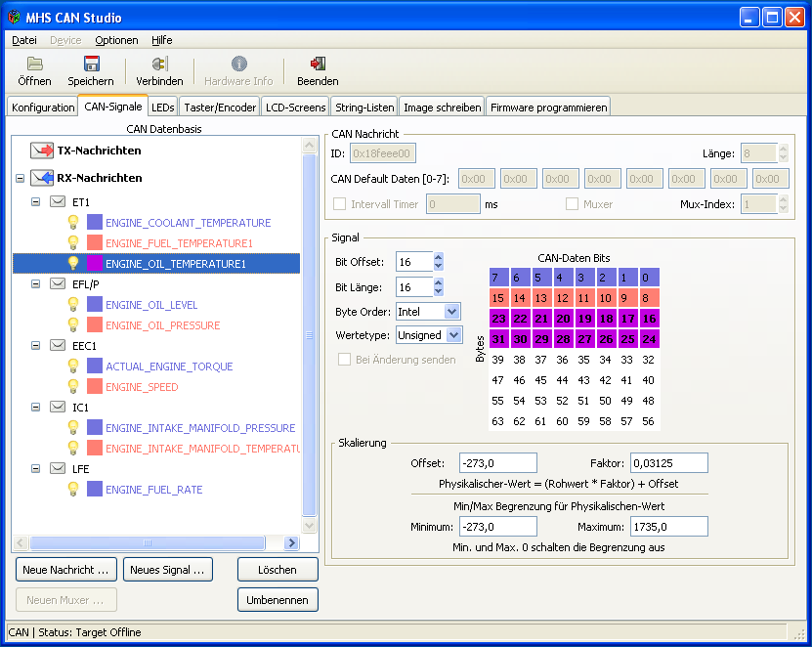Click light bulb icon beside ENGINE_SPEED
812x647 pixels.
[x=72, y=387]
